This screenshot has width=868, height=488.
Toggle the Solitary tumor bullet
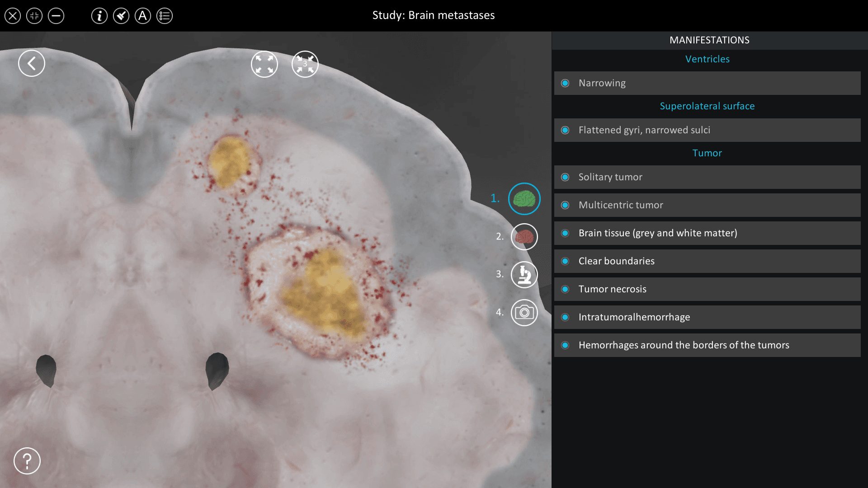[x=565, y=177]
